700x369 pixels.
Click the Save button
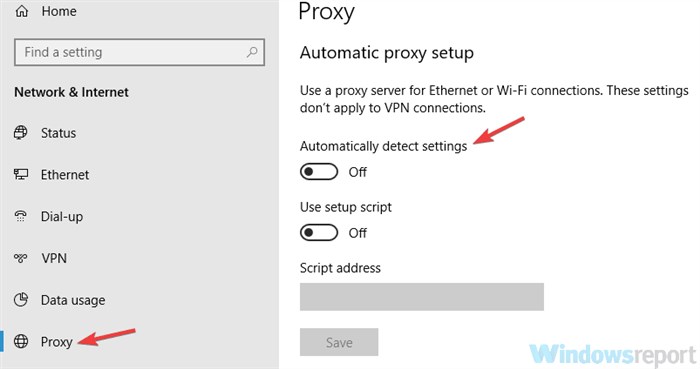(339, 342)
